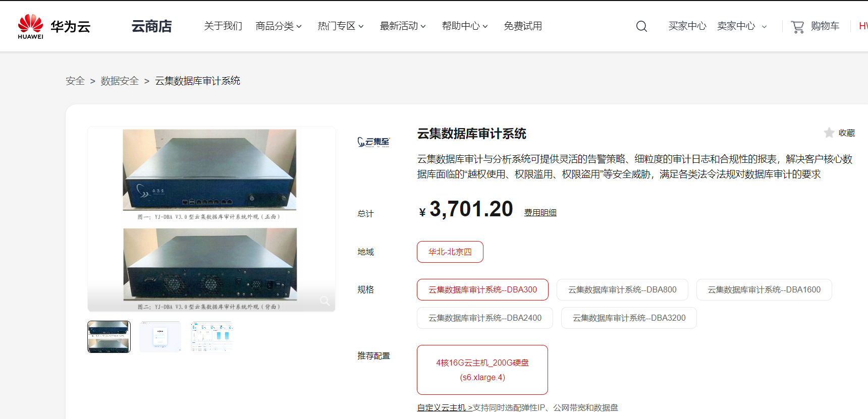The height and width of the screenshot is (419, 868).
Task: Add product to favorites via 收藏
Action: pyautogui.click(x=847, y=133)
